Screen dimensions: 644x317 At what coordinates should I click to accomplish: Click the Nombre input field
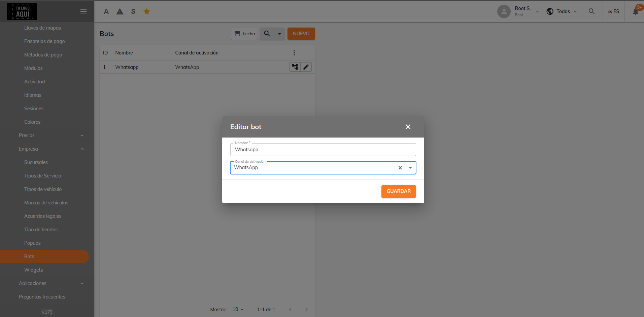[323, 150]
